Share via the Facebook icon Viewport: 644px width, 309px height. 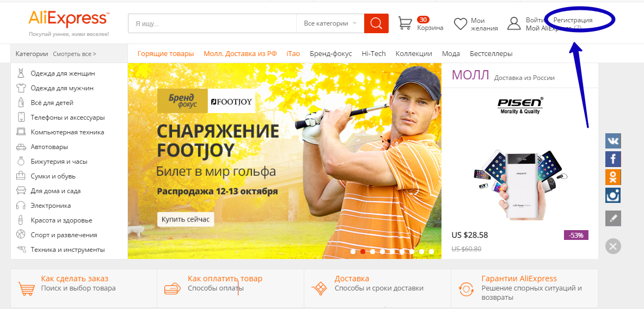point(613,159)
